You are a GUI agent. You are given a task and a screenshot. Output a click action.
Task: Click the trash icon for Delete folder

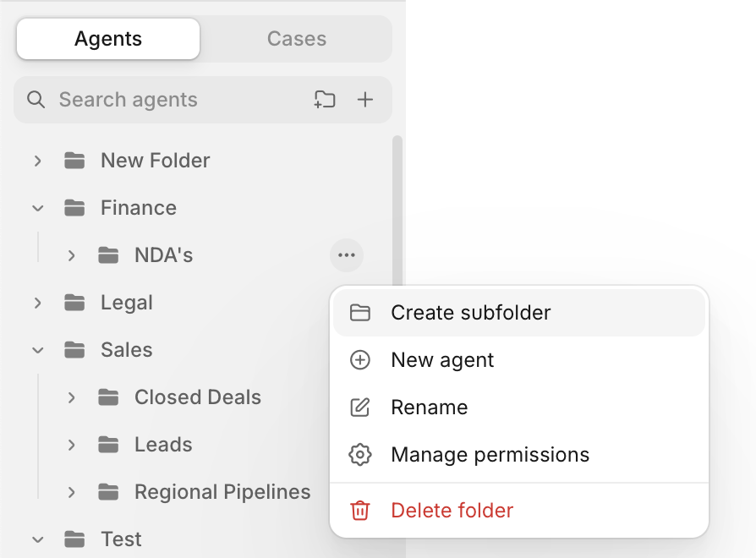[360, 511]
